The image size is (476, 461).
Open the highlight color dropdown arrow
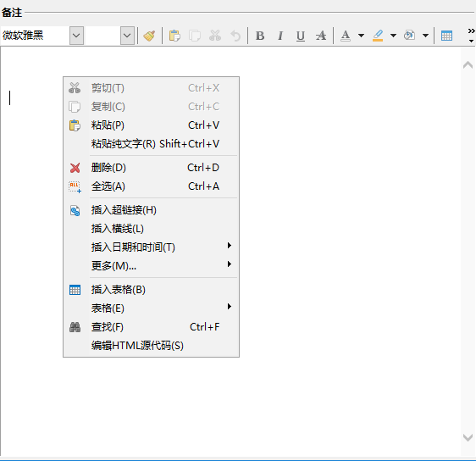(393, 36)
